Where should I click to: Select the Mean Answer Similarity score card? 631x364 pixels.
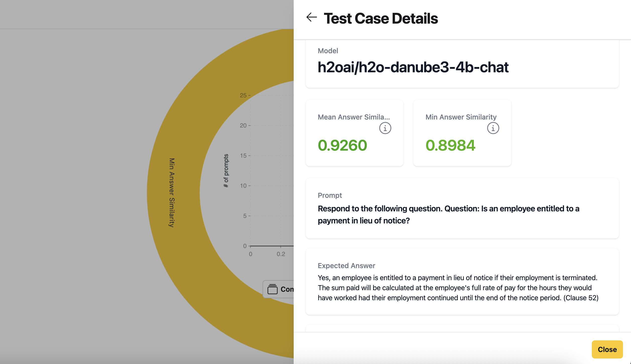click(354, 133)
